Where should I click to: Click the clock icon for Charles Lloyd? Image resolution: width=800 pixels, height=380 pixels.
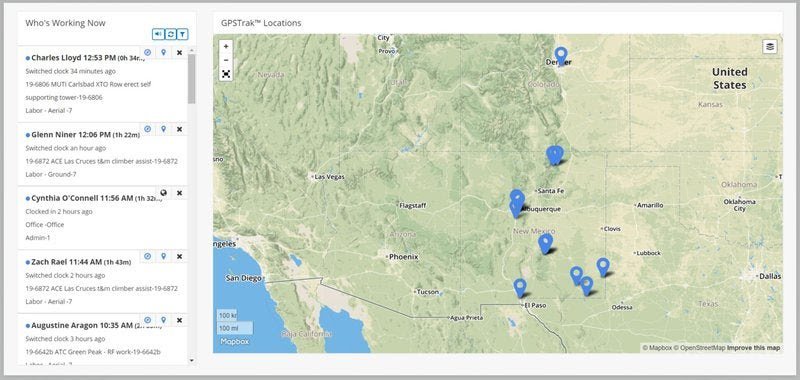[x=147, y=52]
